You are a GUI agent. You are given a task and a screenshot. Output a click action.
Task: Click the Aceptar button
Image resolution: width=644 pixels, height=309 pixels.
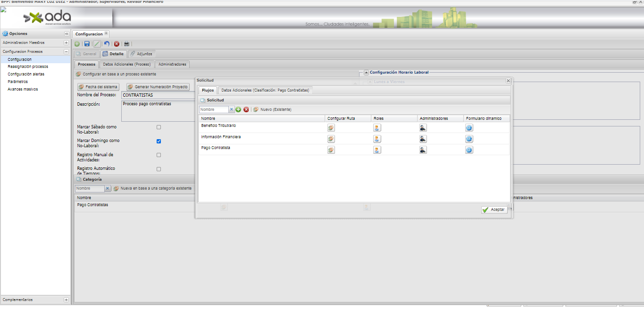[x=494, y=210]
